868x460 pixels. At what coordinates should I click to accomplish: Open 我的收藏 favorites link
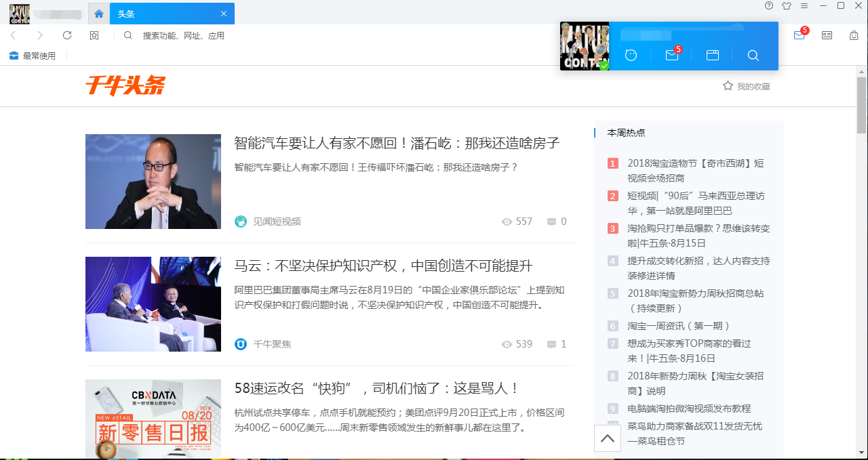click(x=753, y=87)
